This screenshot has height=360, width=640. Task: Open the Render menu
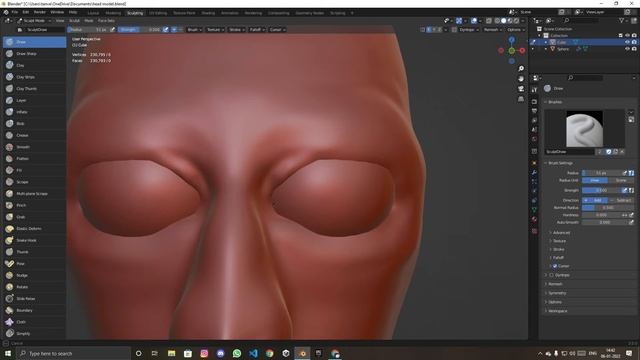click(40, 12)
